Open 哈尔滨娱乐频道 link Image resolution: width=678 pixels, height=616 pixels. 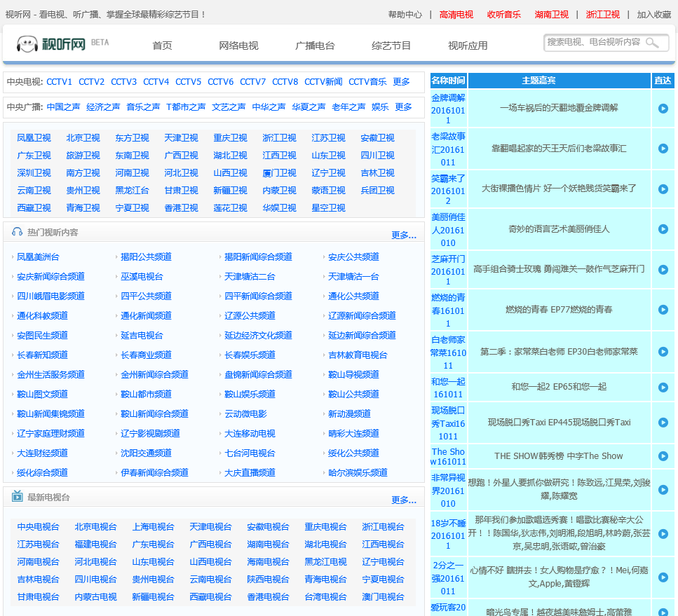coord(358,472)
